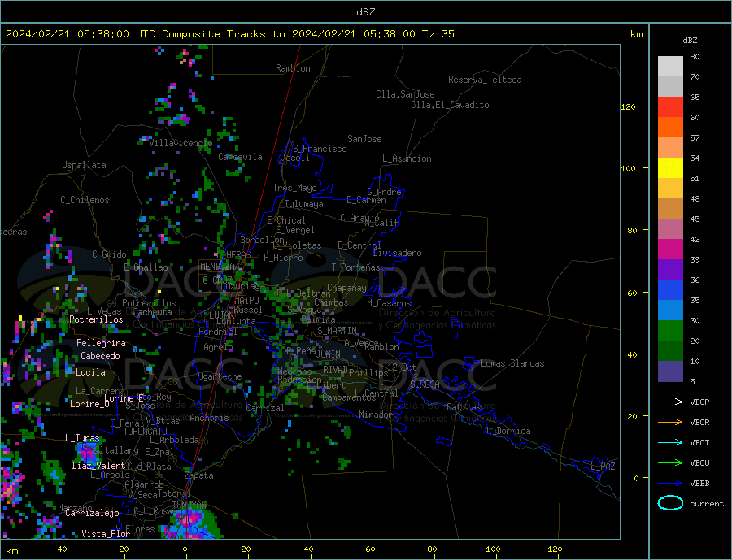Click the 'Capdevila' map label

point(240,157)
